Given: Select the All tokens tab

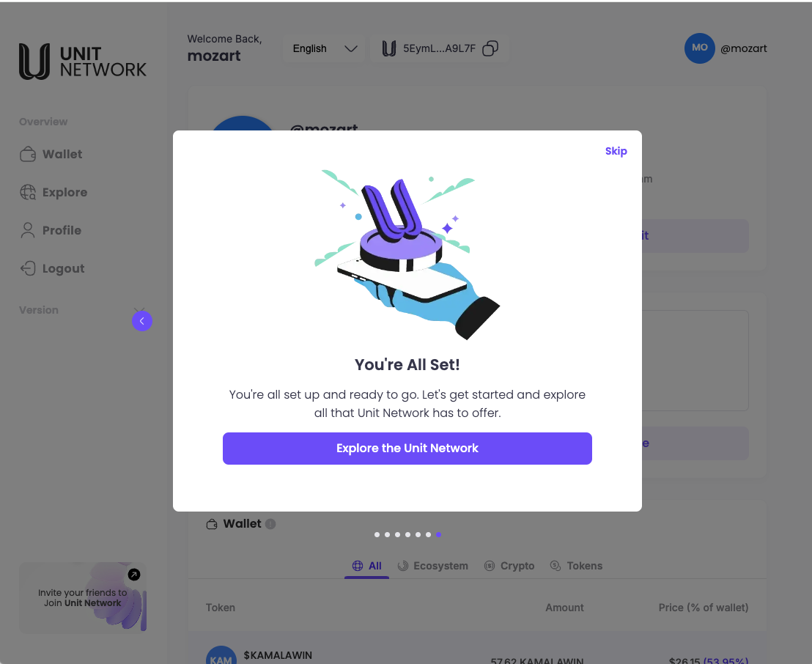Looking at the screenshot, I should 366,566.
